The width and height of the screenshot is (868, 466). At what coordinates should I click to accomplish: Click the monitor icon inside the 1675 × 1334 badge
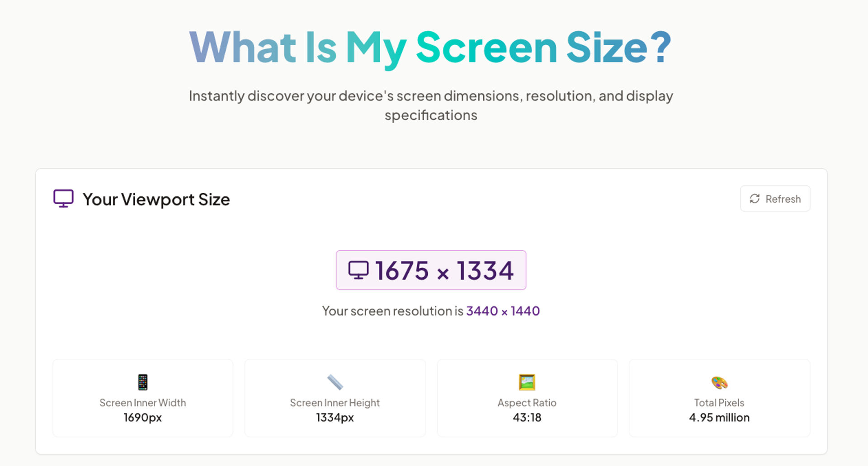point(358,270)
